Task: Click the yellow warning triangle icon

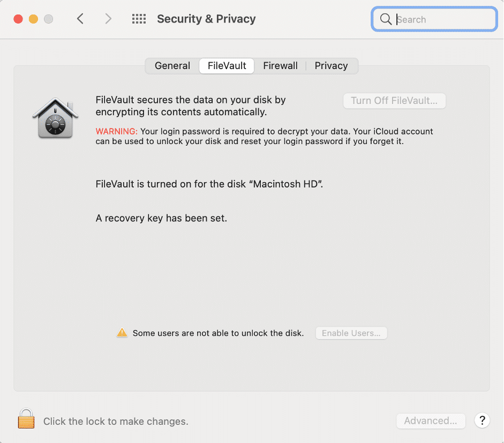Action: [122, 333]
